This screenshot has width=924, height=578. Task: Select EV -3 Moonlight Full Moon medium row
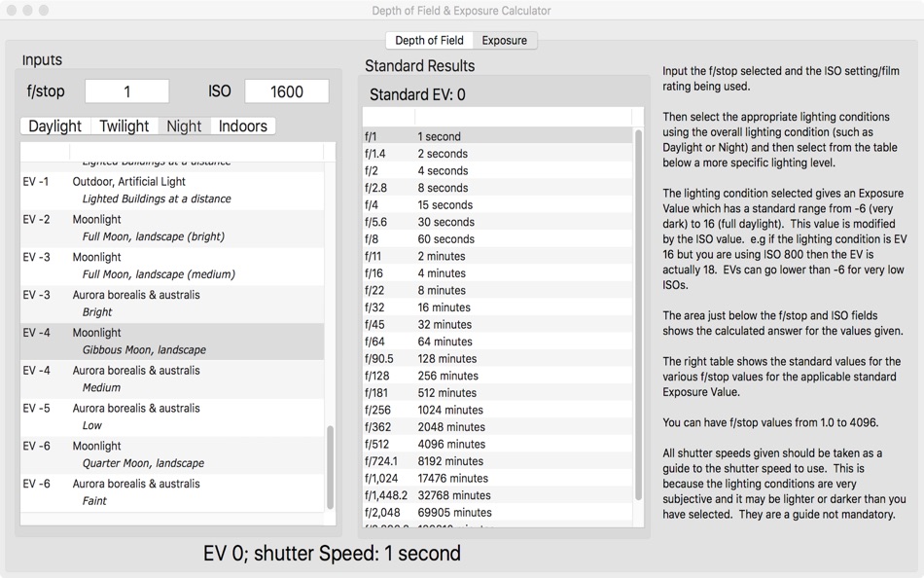coord(172,266)
